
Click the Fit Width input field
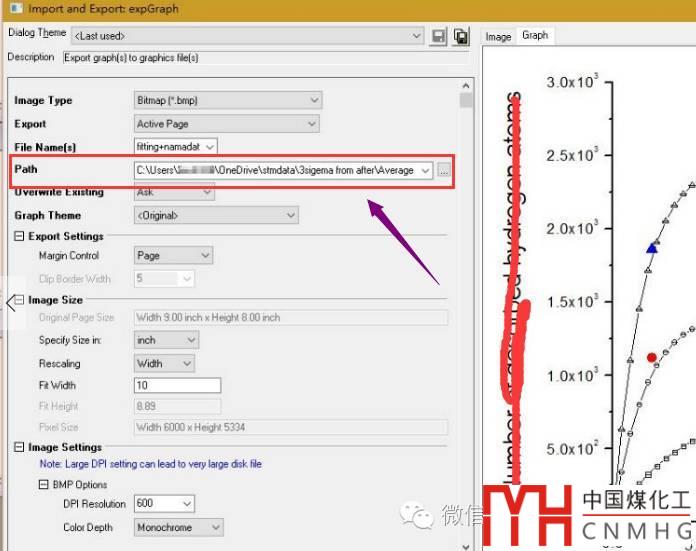click(176, 385)
